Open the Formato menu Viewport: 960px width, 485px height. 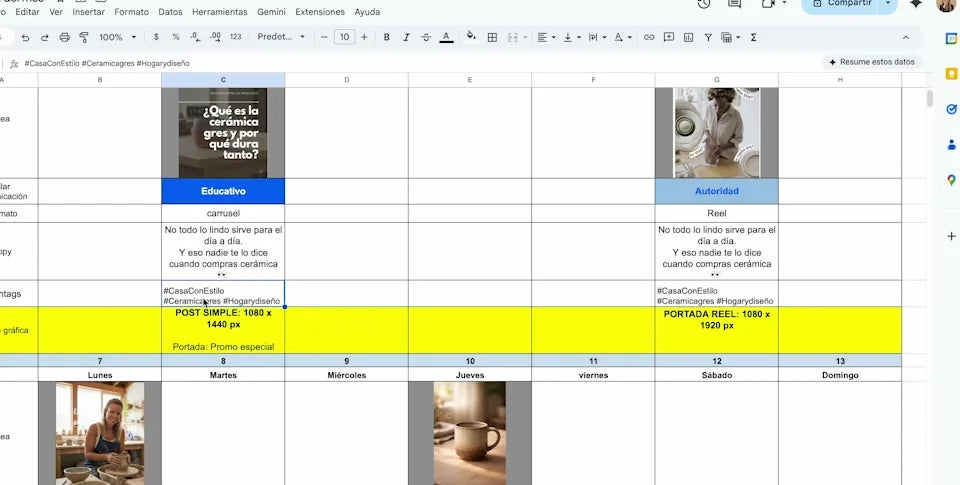[x=131, y=12]
